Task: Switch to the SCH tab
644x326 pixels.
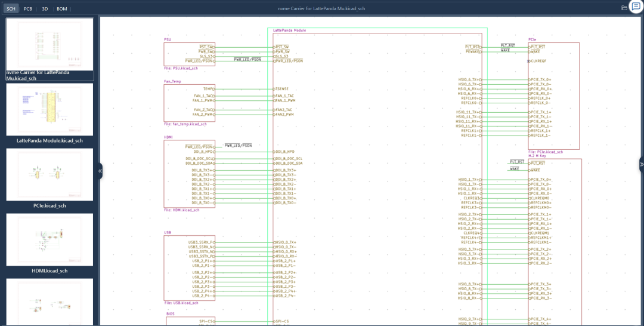Action: 11,8
